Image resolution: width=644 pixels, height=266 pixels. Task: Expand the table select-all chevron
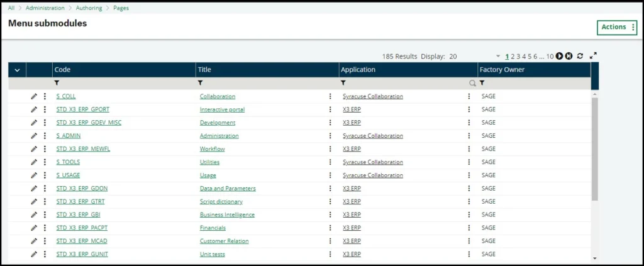click(x=17, y=70)
